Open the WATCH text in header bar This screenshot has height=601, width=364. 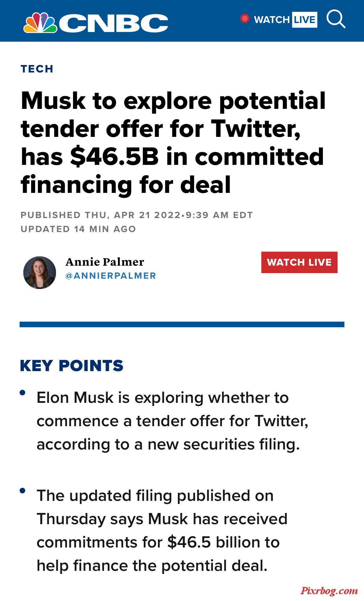click(272, 20)
